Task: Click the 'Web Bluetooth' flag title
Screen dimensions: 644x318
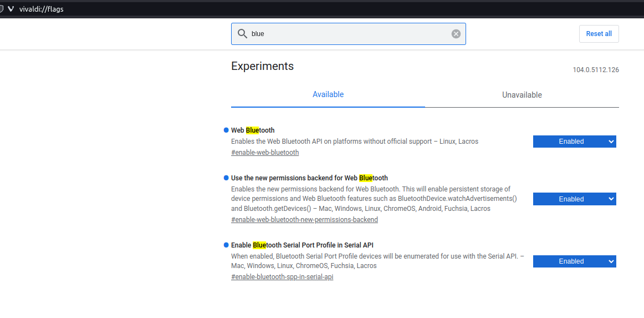Action: point(253,130)
